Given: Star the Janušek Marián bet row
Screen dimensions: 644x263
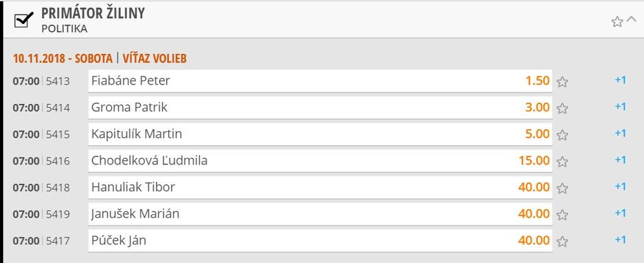Looking at the screenshot, I should 562,215.
